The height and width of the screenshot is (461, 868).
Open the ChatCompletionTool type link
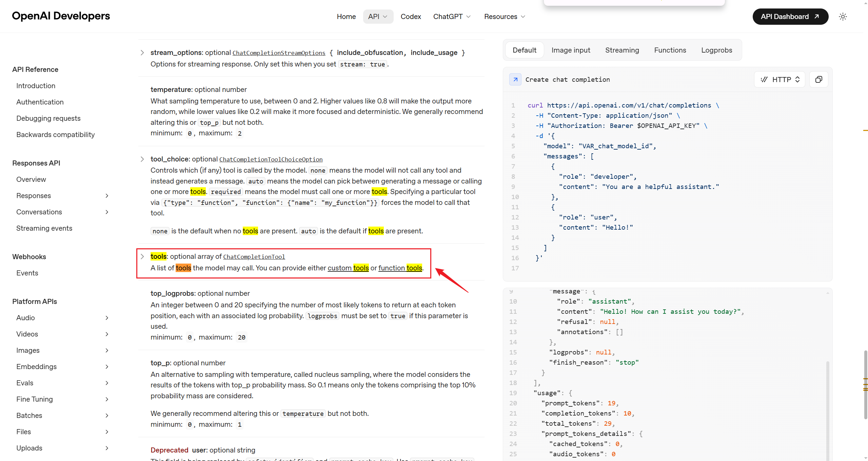point(254,257)
